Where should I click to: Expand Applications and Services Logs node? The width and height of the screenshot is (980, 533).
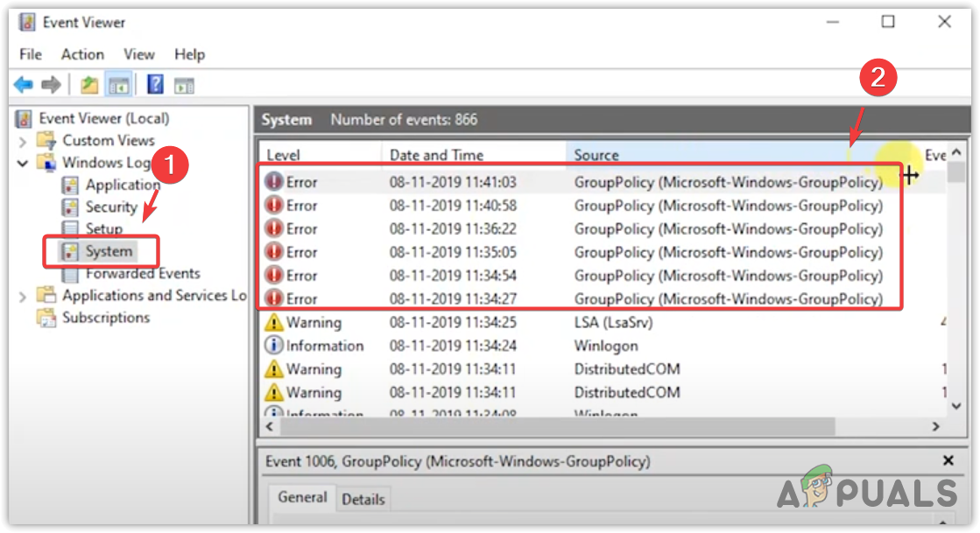tap(23, 297)
